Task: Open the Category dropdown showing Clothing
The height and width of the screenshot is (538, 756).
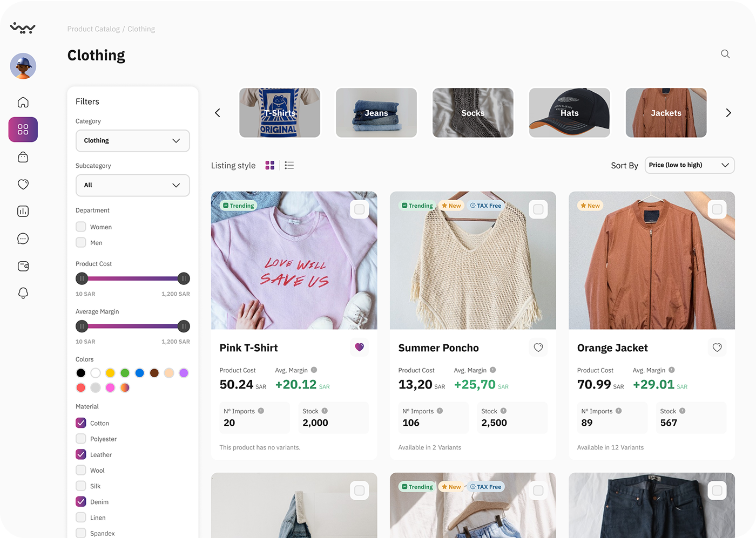Action: tap(133, 141)
